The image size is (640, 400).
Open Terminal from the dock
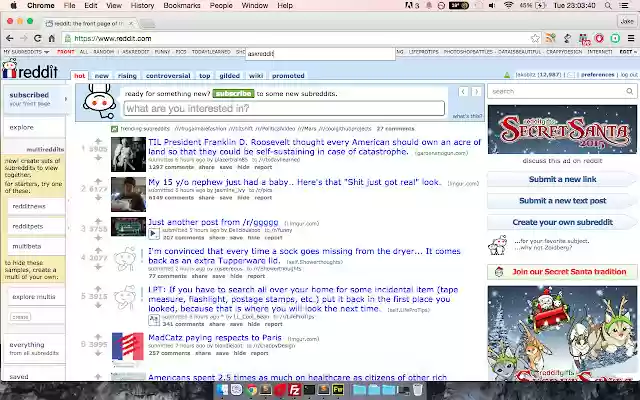(x=309, y=390)
